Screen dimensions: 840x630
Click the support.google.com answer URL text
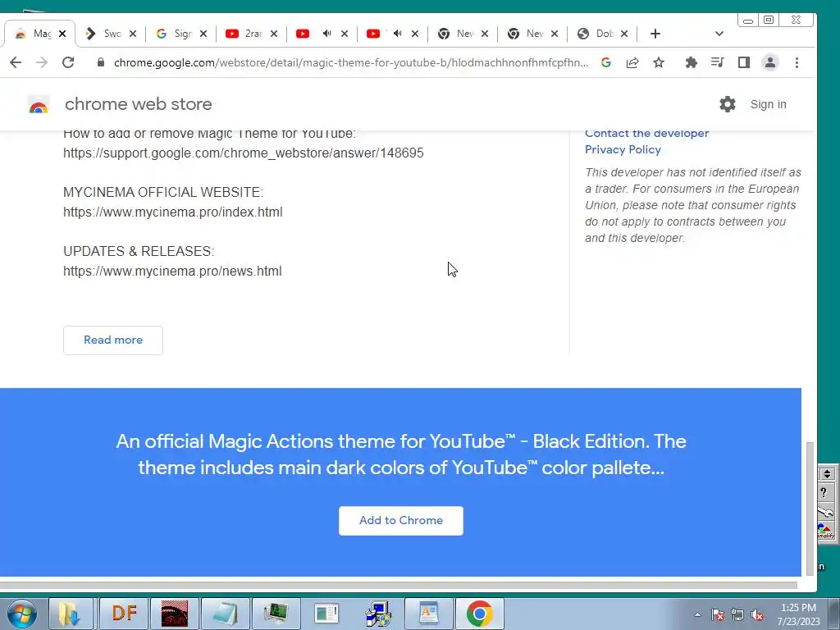point(243,153)
